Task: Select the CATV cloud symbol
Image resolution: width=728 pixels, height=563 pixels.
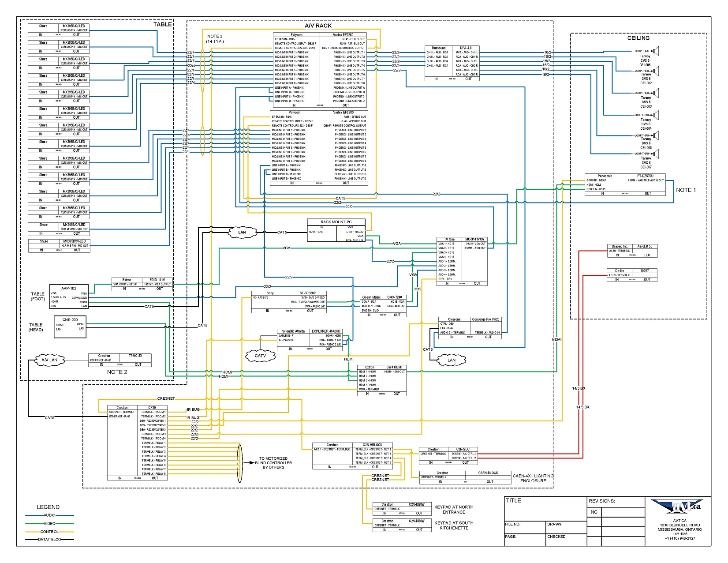Action: [260, 356]
